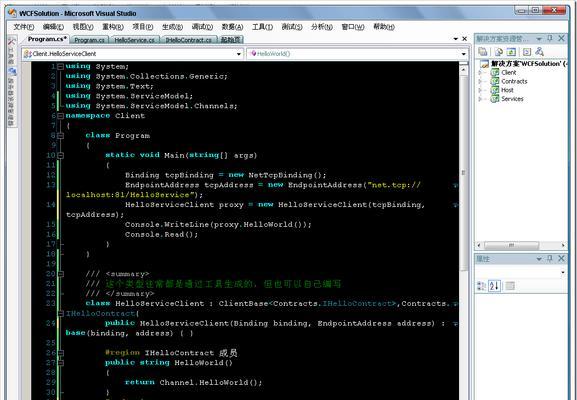Switch to the second Program.cs tab
The image size is (577, 400).
pos(89,40)
